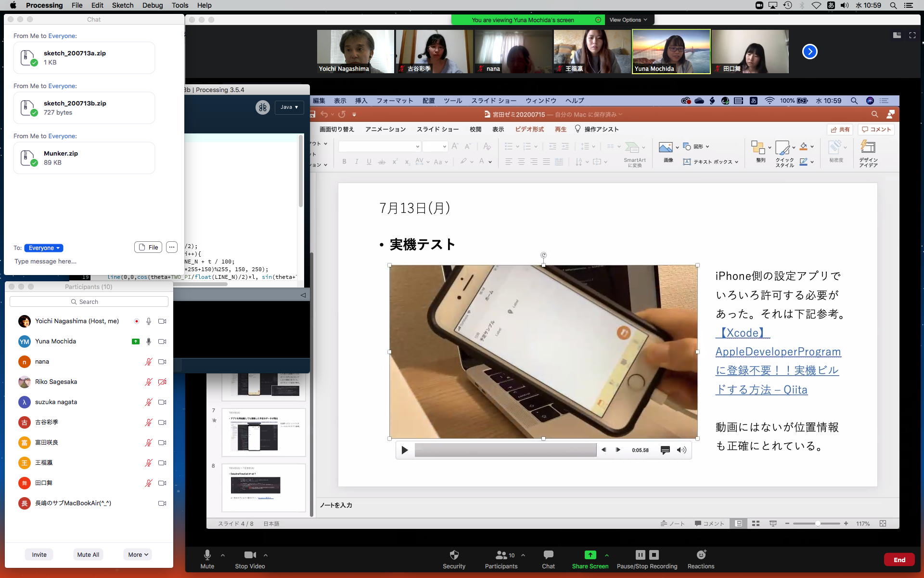This screenshot has width=924, height=578.
Task: Open chat more options ellipsis button
Action: [x=172, y=247]
